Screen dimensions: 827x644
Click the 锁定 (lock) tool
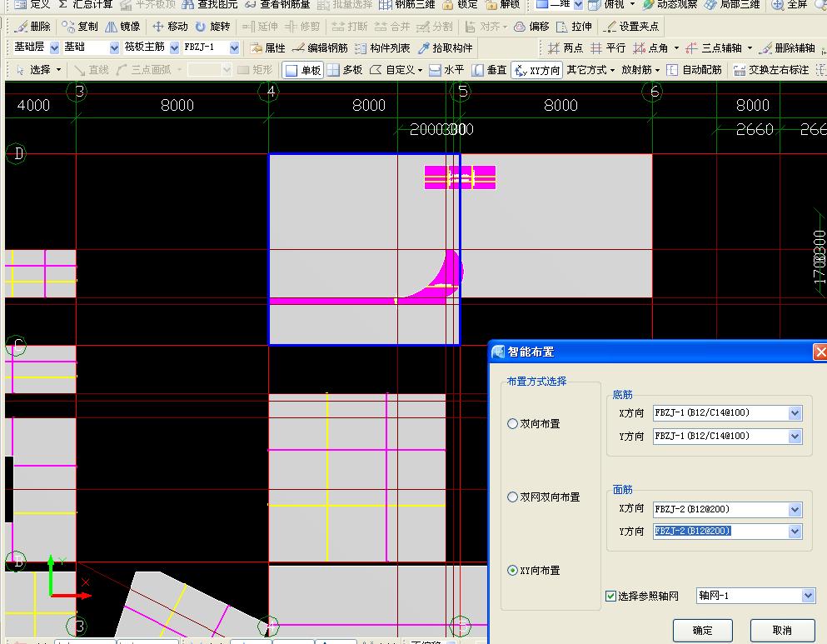460,5
